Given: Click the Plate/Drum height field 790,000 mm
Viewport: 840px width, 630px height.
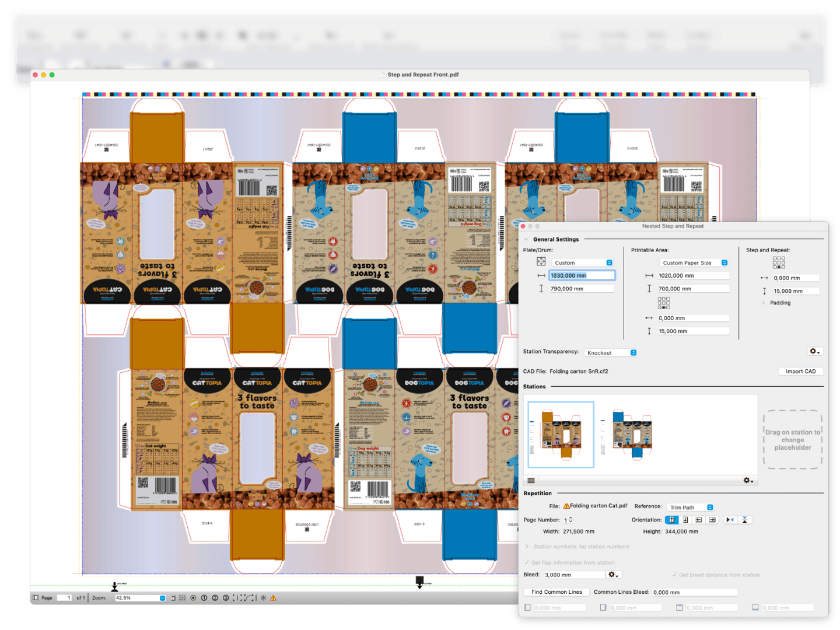Looking at the screenshot, I should click(582, 288).
